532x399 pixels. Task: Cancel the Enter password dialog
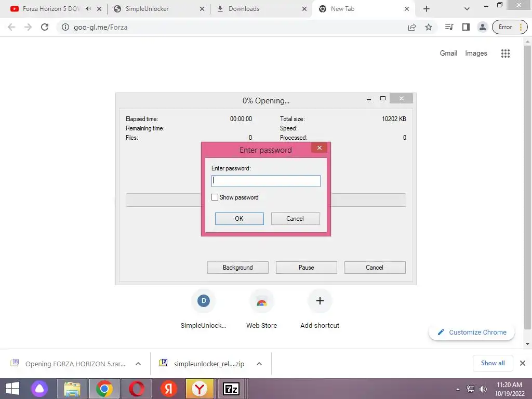[x=295, y=219]
